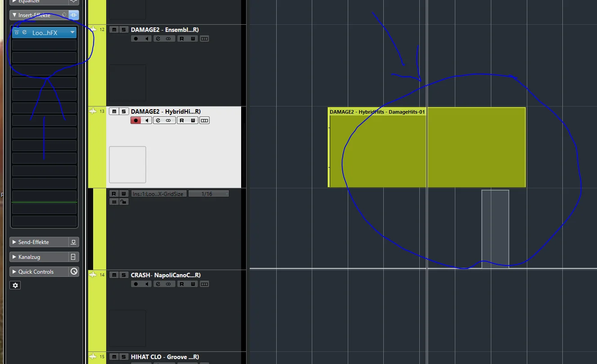Open the inspector setup gear icon
597x364 pixels.
pos(16,285)
